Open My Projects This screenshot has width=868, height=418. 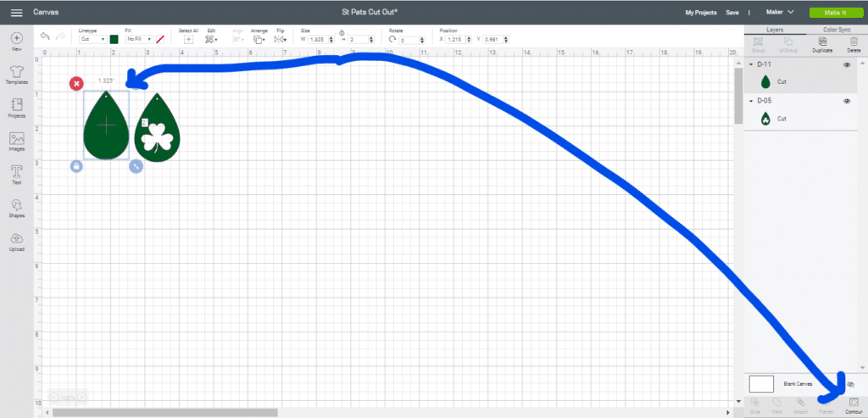coord(701,13)
